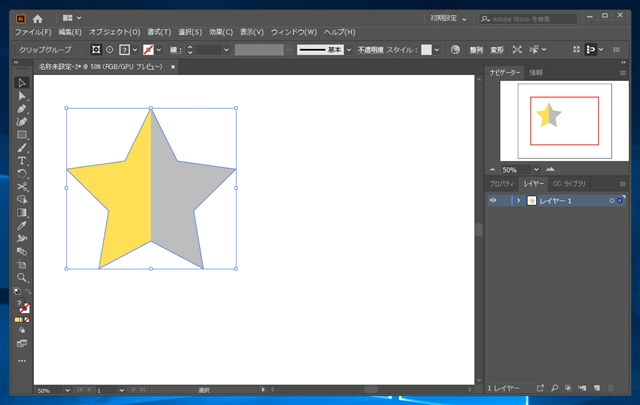Open the Edit Toolbar ellipsis

point(22,361)
